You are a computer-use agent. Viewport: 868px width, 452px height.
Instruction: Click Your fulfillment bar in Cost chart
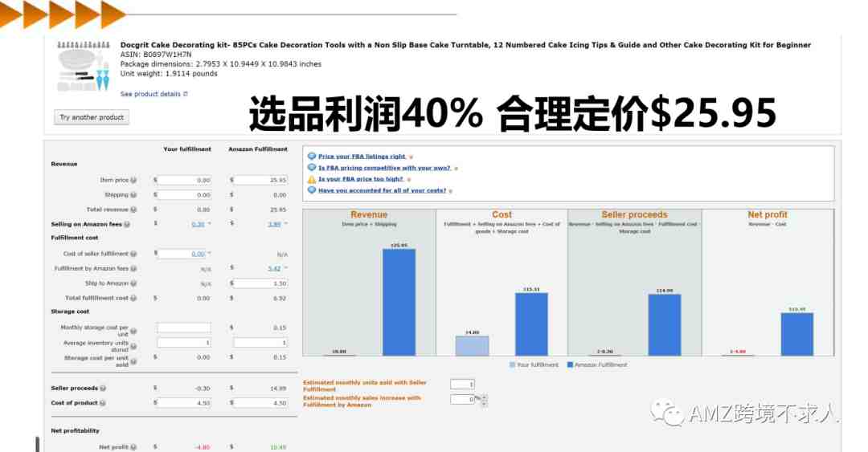coord(473,346)
